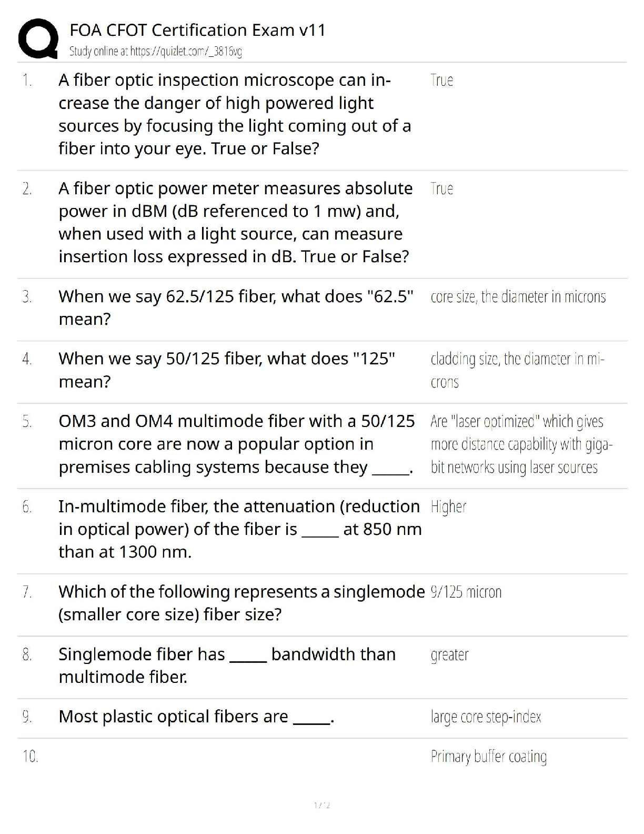Screen dimensions: 644x834
Task: Select the singlemode fiber size question
Action: point(241,603)
